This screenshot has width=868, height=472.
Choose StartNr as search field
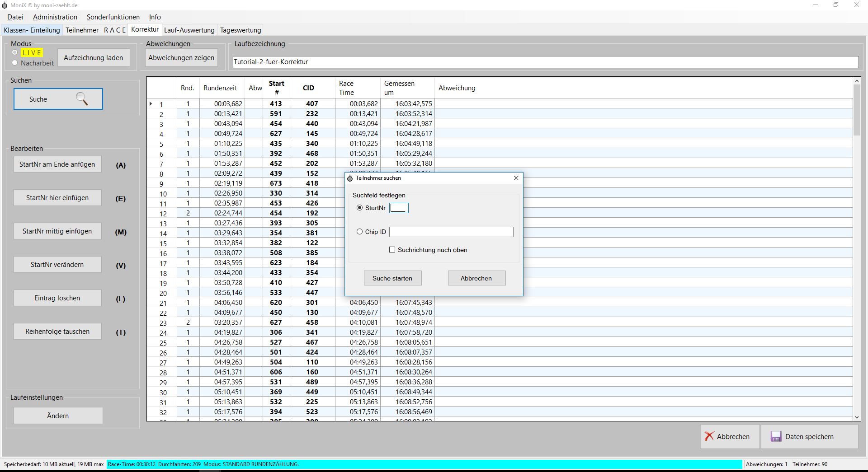click(359, 208)
